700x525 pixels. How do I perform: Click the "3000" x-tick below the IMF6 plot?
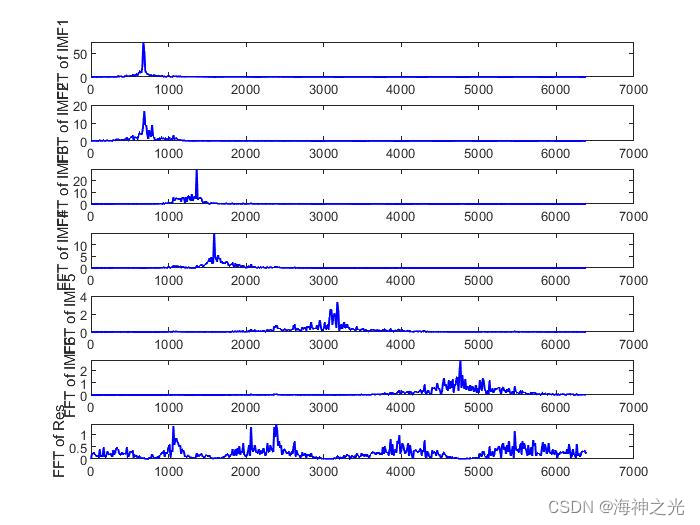click(x=323, y=408)
